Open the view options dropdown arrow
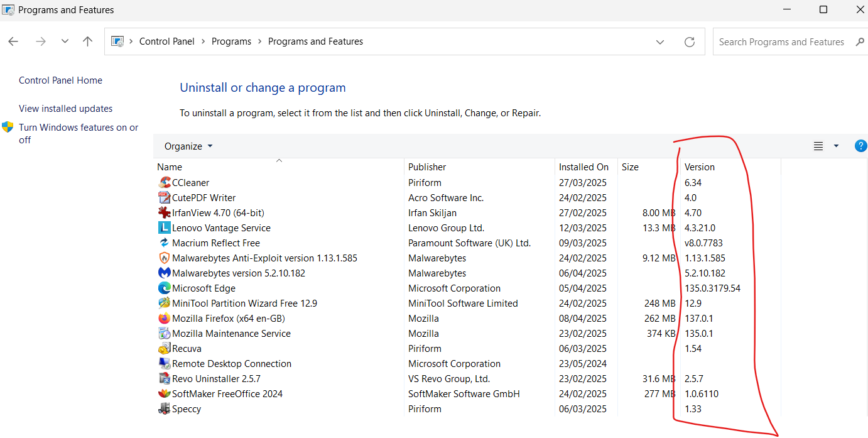The width and height of the screenshot is (868, 438). point(836,146)
